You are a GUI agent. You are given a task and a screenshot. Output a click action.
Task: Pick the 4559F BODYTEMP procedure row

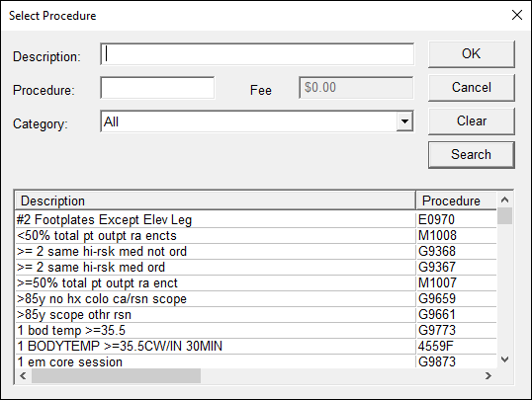pyautogui.click(x=256, y=346)
